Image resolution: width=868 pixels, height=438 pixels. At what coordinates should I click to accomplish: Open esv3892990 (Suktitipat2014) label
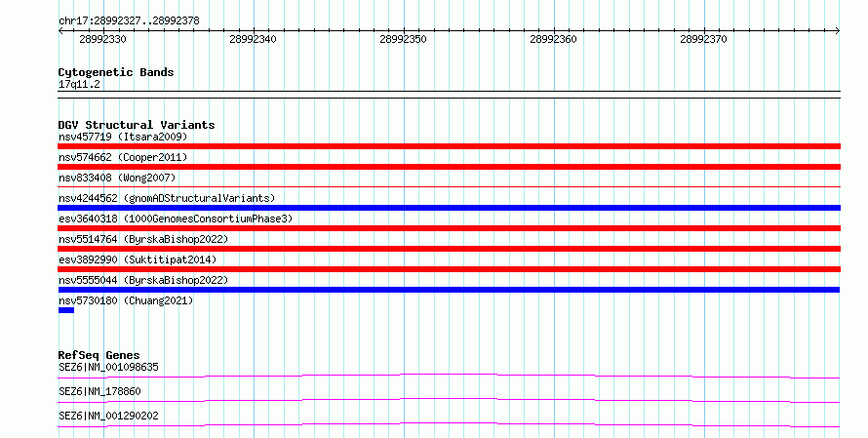pyautogui.click(x=138, y=259)
